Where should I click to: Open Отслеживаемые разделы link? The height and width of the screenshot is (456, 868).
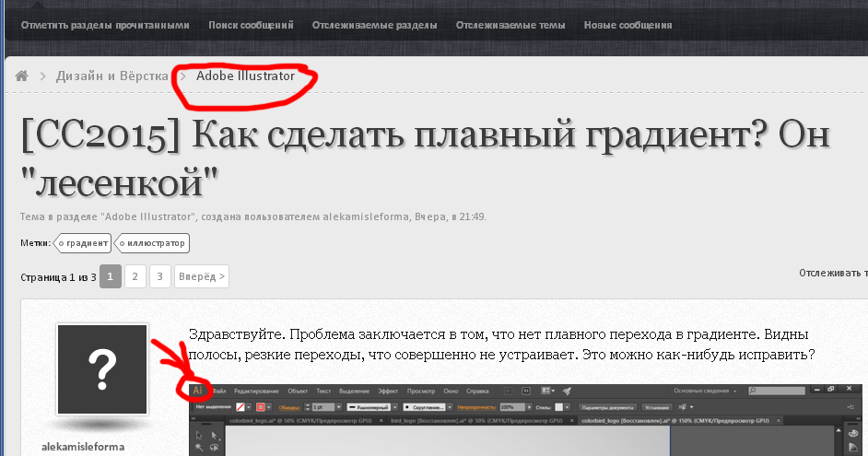pyautogui.click(x=374, y=25)
